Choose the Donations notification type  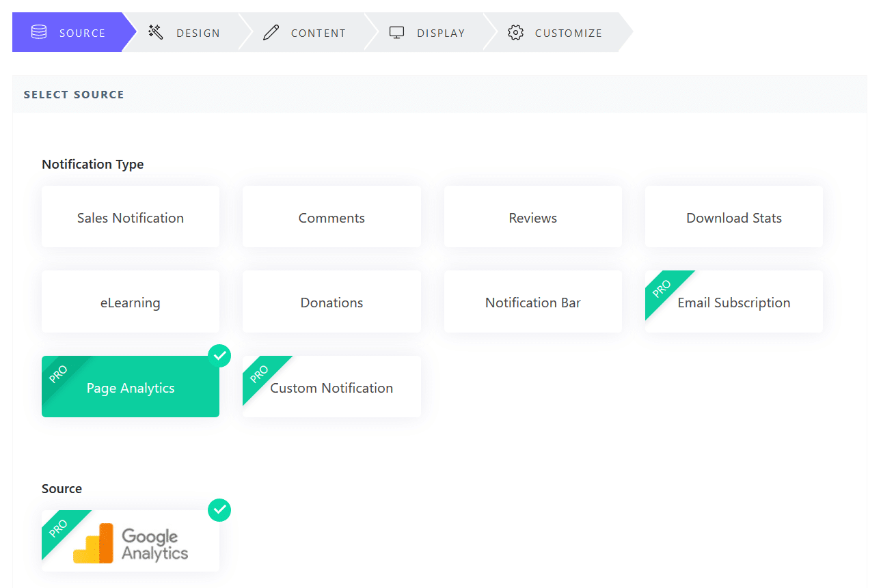[x=331, y=301]
